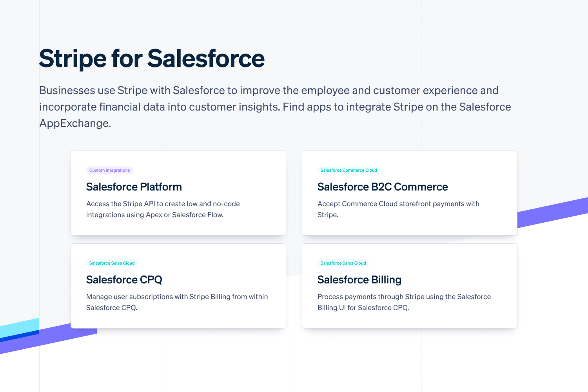Image resolution: width=588 pixels, height=392 pixels.
Task: Click the intro paragraph about the Salesforce AppExchange
Action: tap(274, 107)
